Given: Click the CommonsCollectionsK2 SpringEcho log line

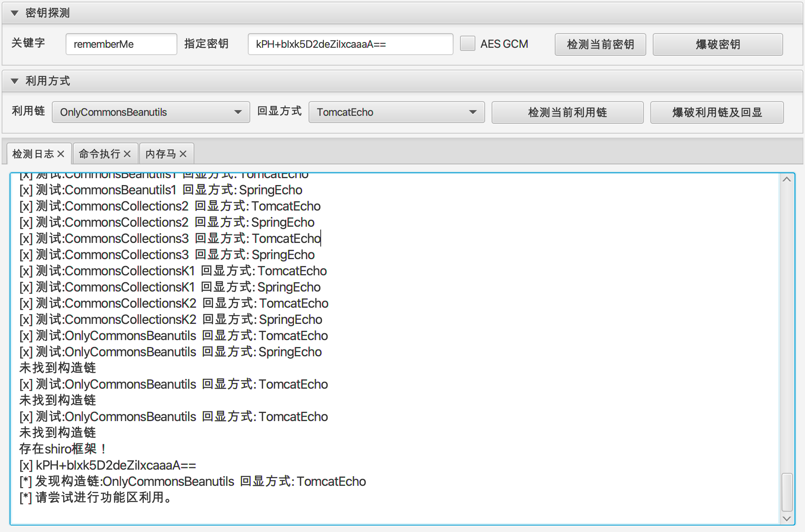Looking at the screenshot, I should (x=171, y=319).
